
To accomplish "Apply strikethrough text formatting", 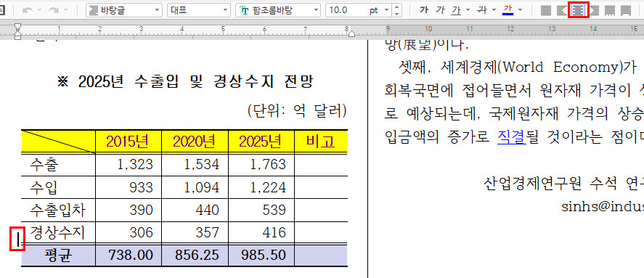I will click(481, 10).
